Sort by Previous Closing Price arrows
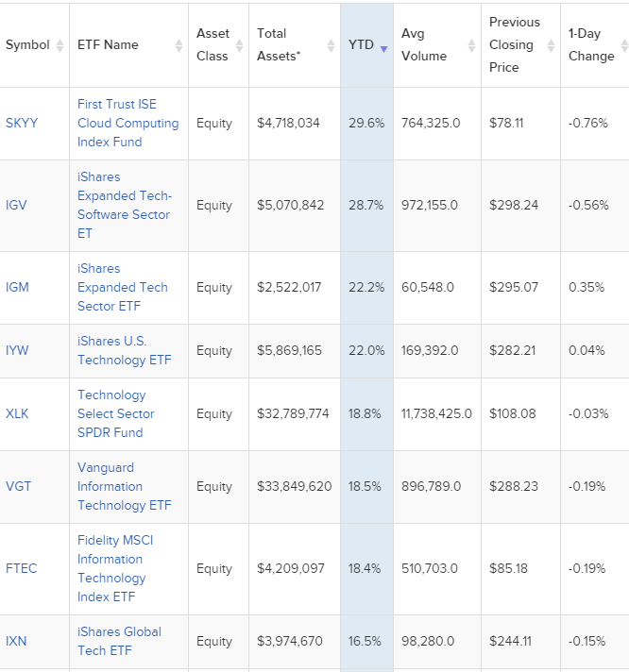The width and height of the screenshot is (629, 672). [552, 45]
